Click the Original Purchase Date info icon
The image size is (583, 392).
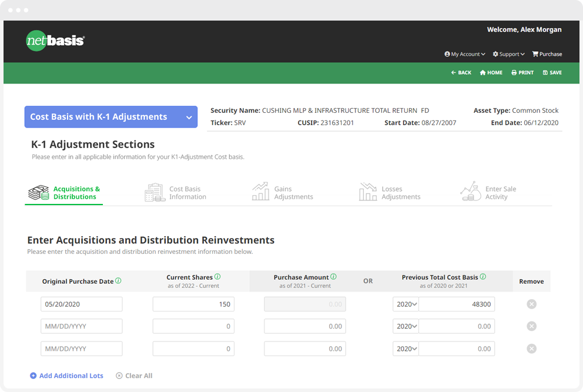118,281
